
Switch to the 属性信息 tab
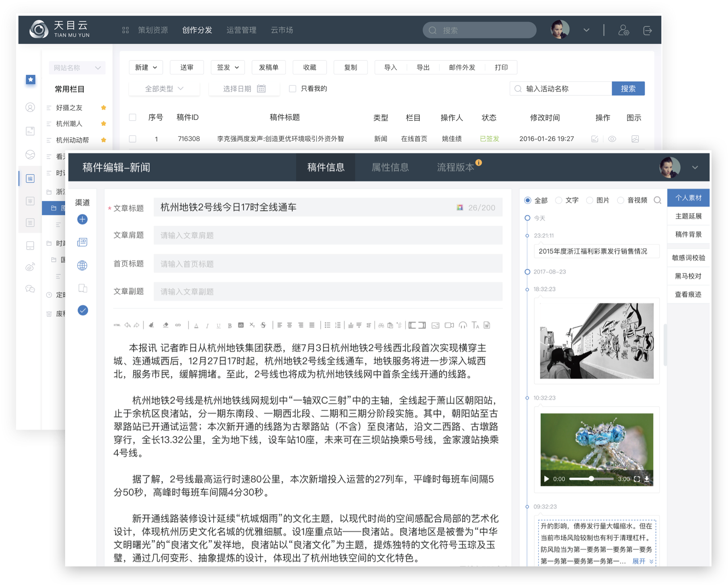390,167
